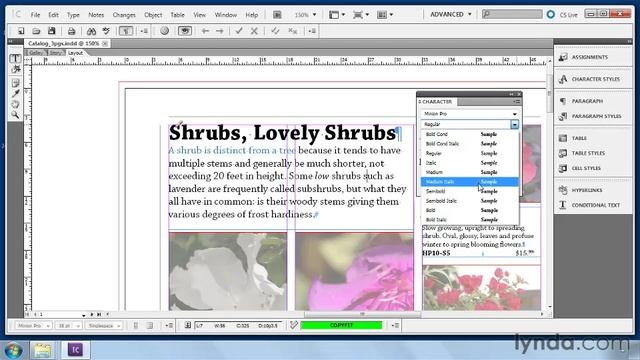Open bottom bar font Minion Pro dropdown
The height and width of the screenshot is (360, 640).
33,326
